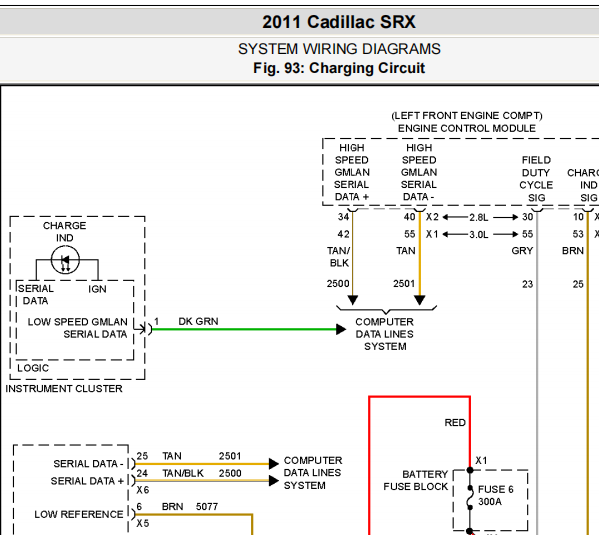Screen dimensions: 599x535
Task: Select the "RED" wire label
Action: coord(455,423)
